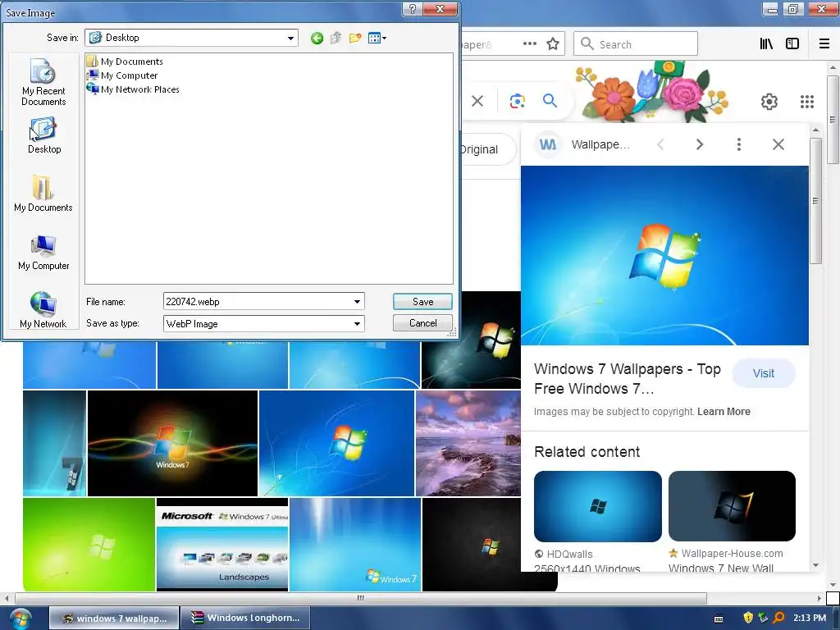This screenshot has width=840, height=630.
Task: Open Firefox hamburger menu
Action: click(x=824, y=44)
